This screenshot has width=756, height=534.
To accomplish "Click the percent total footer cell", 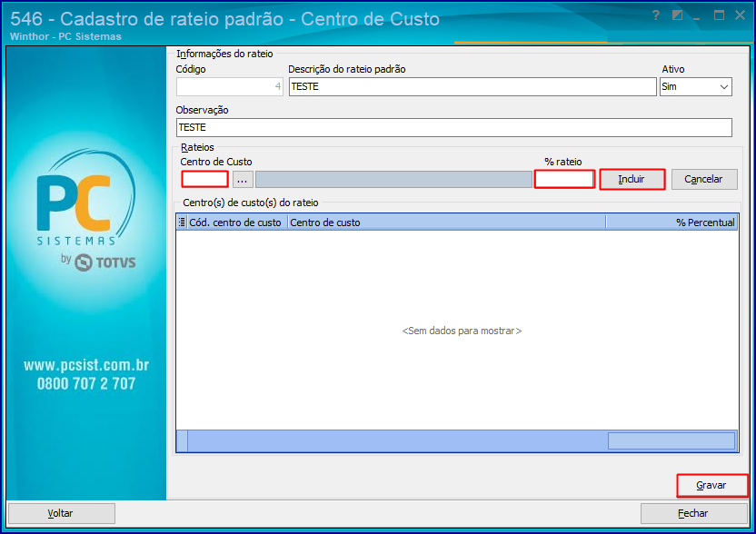I will tap(671, 440).
